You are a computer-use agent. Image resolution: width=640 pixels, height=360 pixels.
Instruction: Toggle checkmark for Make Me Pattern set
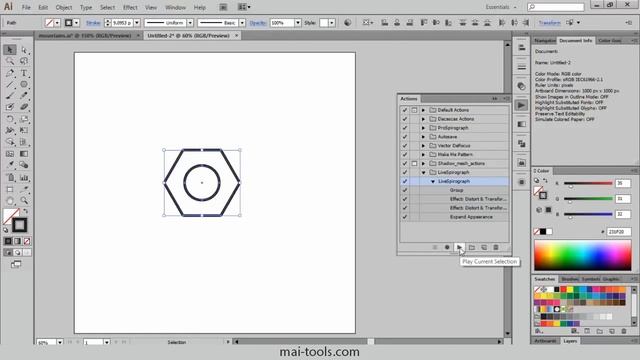coord(404,155)
